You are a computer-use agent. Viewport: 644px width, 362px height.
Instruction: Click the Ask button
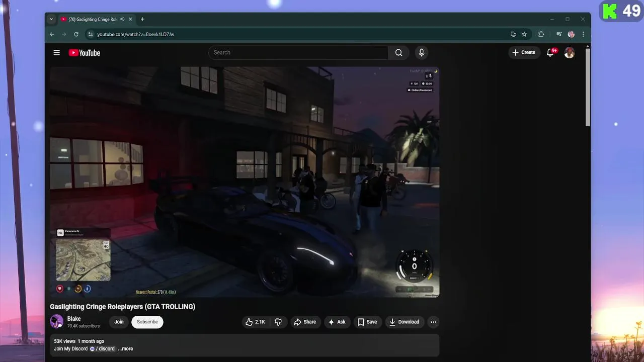click(x=337, y=322)
